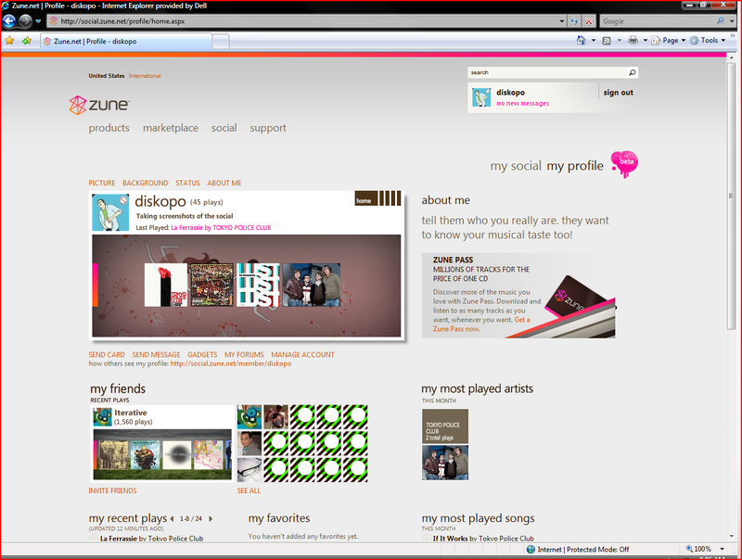742x560 pixels.
Task: Click the GADGETS link
Action: [202, 355]
